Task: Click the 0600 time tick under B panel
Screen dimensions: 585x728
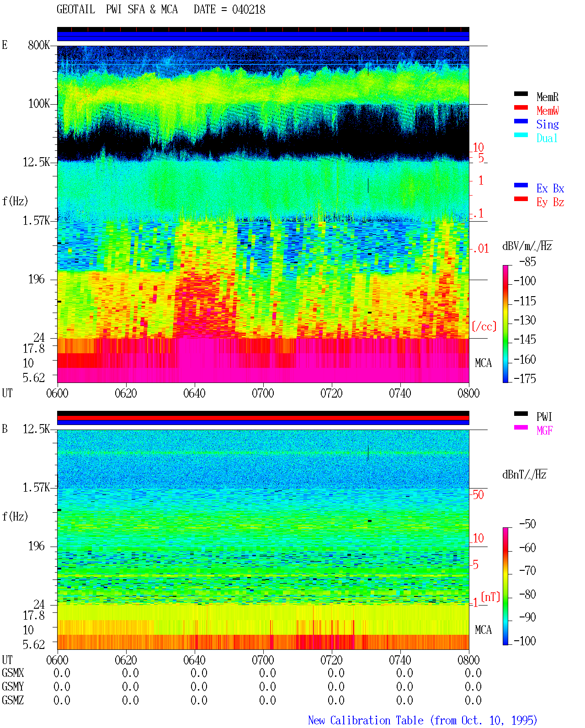Action: tap(57, 660)
